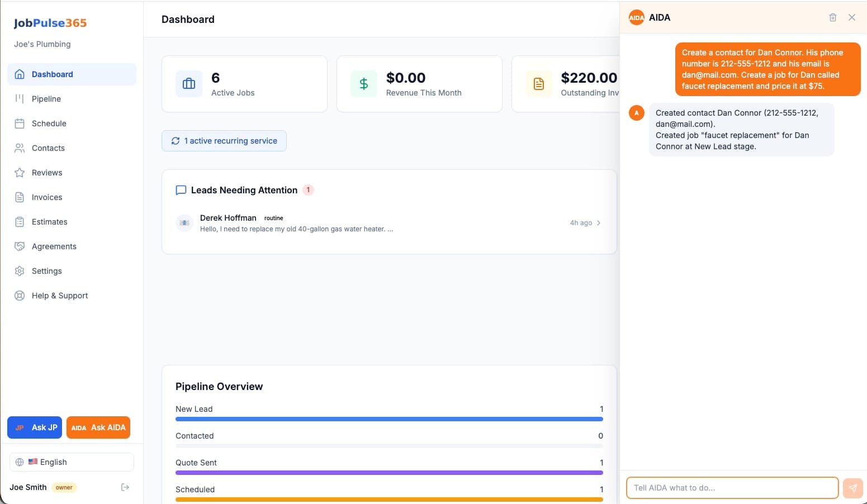Navigate to Contacts in the sidebar
Viewport: 867px width, 504px height.
point(48,148)
